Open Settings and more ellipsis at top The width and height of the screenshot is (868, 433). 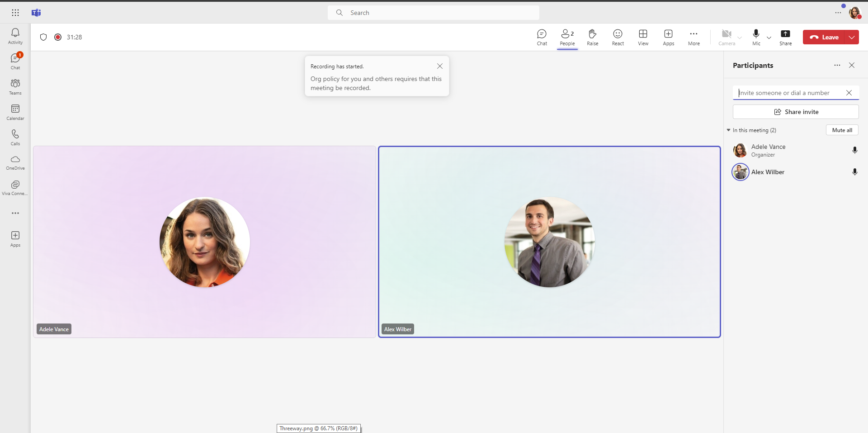pos(838,13)
